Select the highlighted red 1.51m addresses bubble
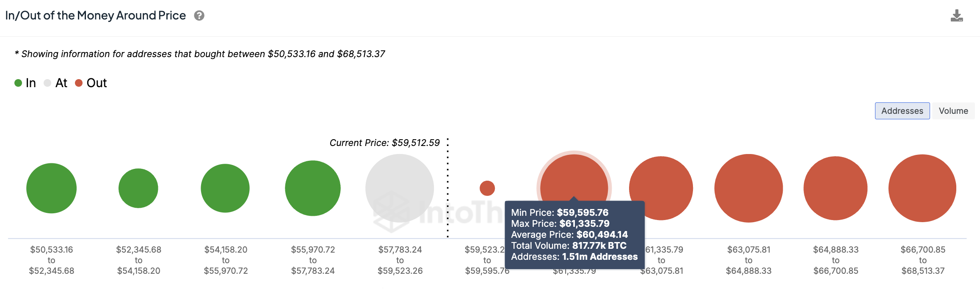Viewport: 980px width, 289px height. coord(574,178)
